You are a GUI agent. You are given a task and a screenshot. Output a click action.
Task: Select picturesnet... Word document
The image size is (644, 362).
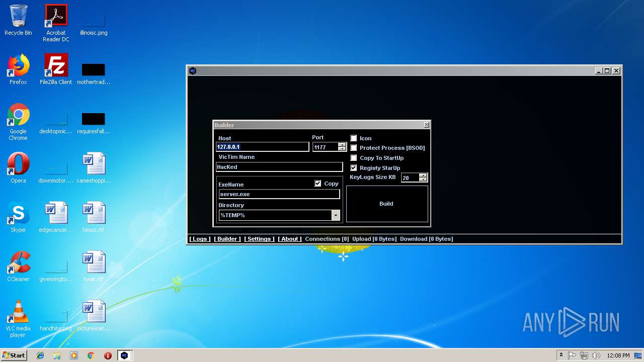pyautogui.click(x=94, y=316)
